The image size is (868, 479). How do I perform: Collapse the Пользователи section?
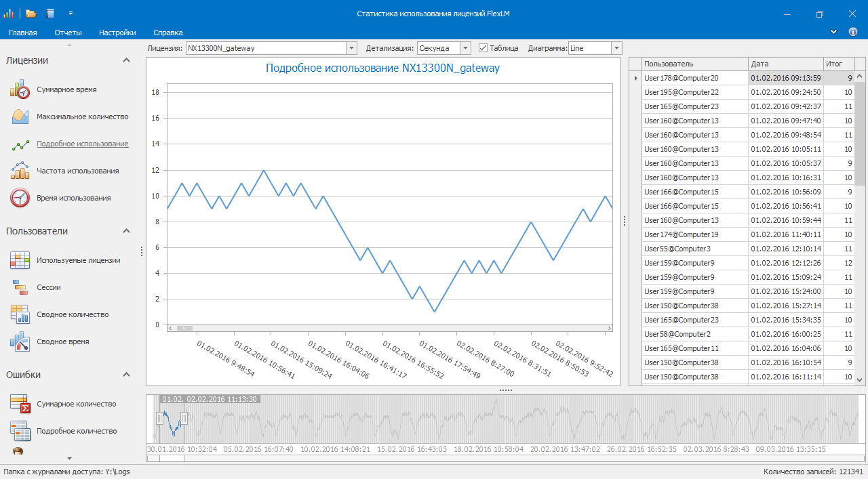point(126,231)
